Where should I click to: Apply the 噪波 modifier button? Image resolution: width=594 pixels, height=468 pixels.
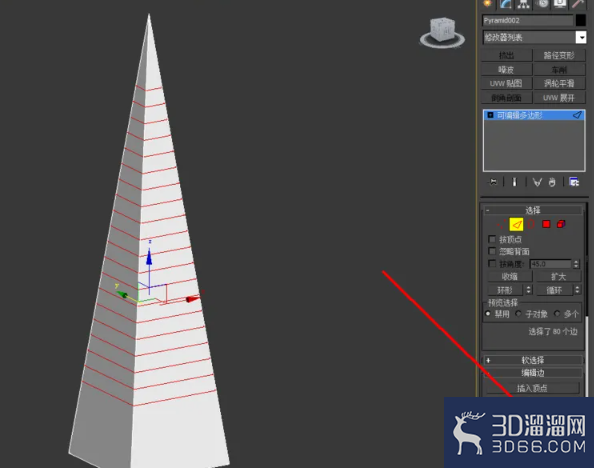click(x=506, y=70)
